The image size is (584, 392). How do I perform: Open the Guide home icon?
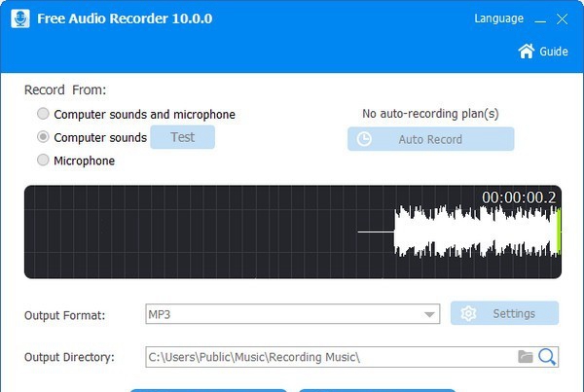pos(527,51)
